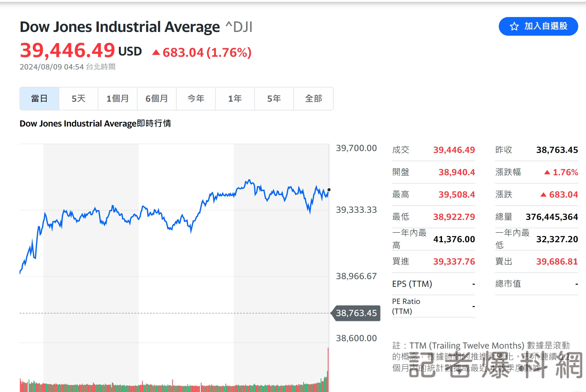The height and width of the screenshot is (392, 586).
Task: Switch chart to 1個月 range
Action: coord(118,99)
